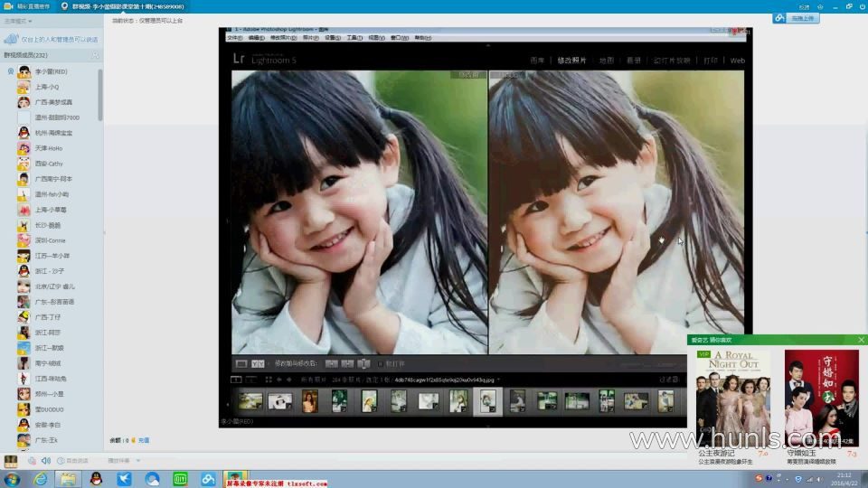Select the highlighted filmstrip thumbnail
Image resolution: width=868 pixels, height=488 pixels.
pos(487,401)
